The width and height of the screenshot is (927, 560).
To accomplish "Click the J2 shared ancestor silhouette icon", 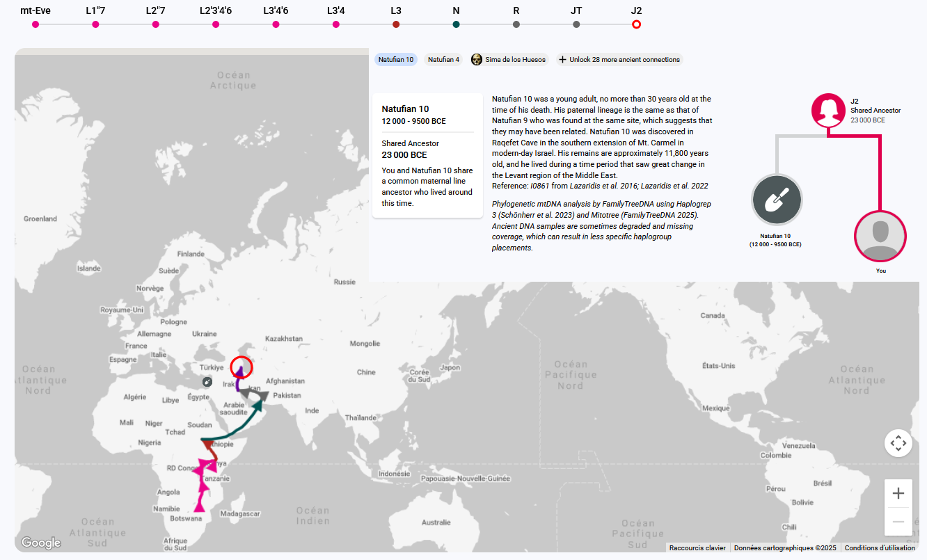I will [x=828, y=111].
